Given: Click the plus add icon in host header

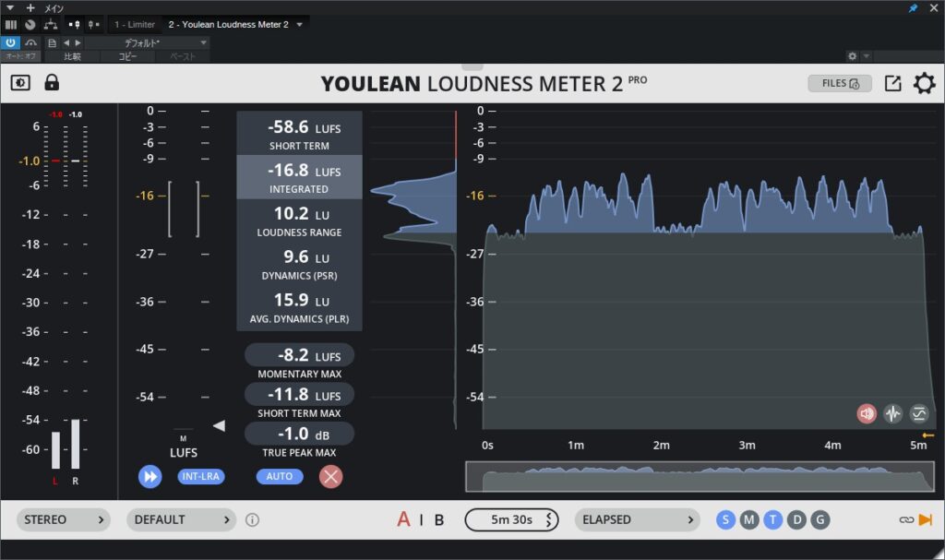Looking at the screenshot, I should 30,7.
